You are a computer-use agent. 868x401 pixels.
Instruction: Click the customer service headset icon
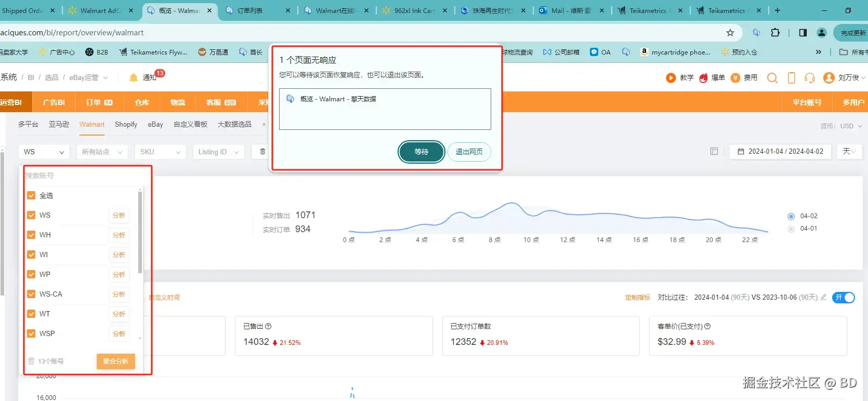coord(809,78)
